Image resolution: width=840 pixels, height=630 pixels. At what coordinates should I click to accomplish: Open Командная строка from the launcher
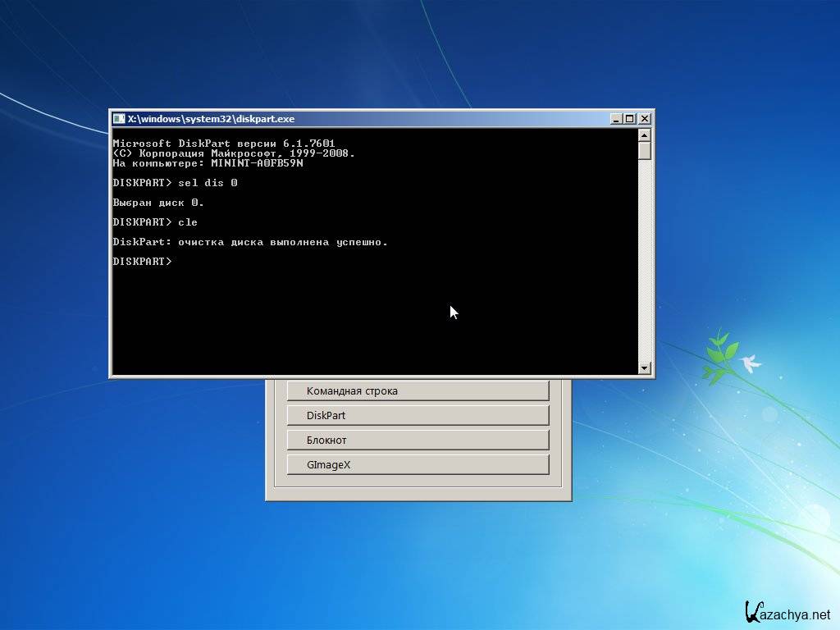(418, 391)
